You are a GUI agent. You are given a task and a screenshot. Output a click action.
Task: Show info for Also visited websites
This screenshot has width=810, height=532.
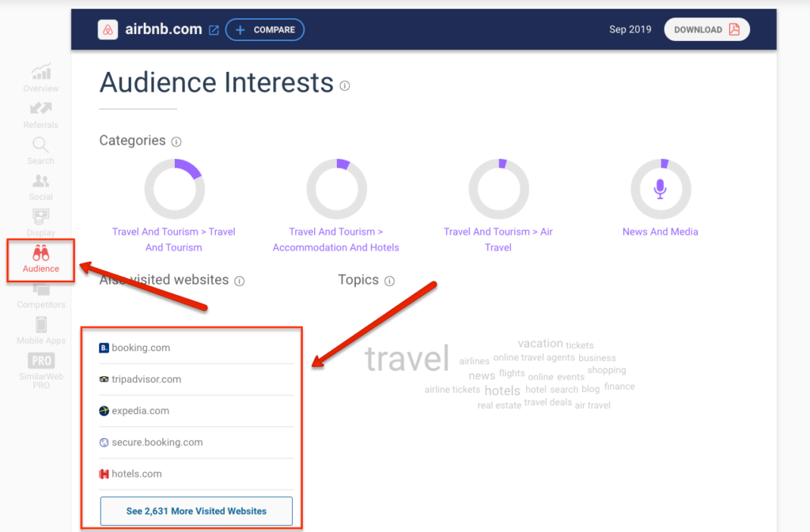tap(239, 281)
